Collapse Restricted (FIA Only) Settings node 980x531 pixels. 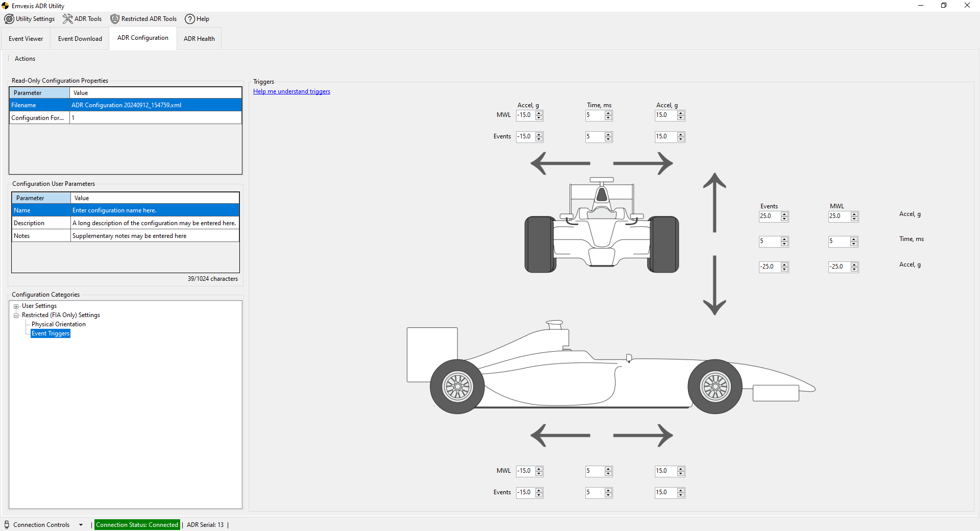tap(16, 316)
